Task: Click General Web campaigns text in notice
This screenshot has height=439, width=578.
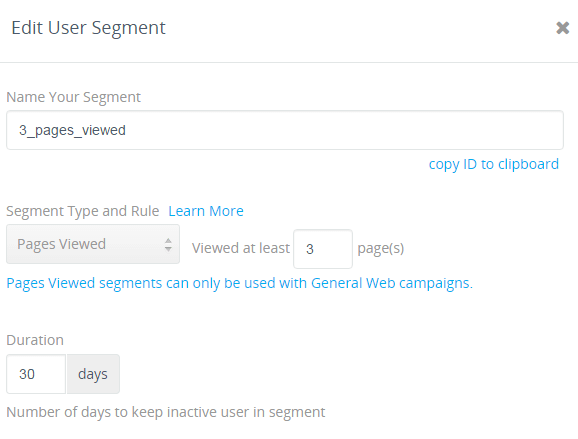Action: [391, 283]
